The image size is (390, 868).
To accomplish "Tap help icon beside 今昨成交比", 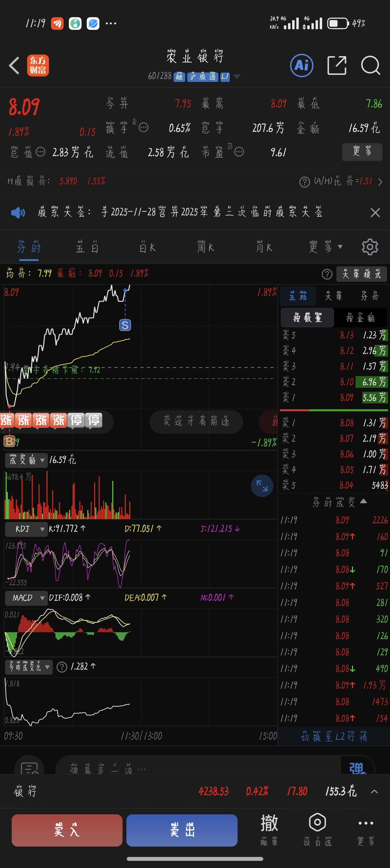I will pos(62,667).
